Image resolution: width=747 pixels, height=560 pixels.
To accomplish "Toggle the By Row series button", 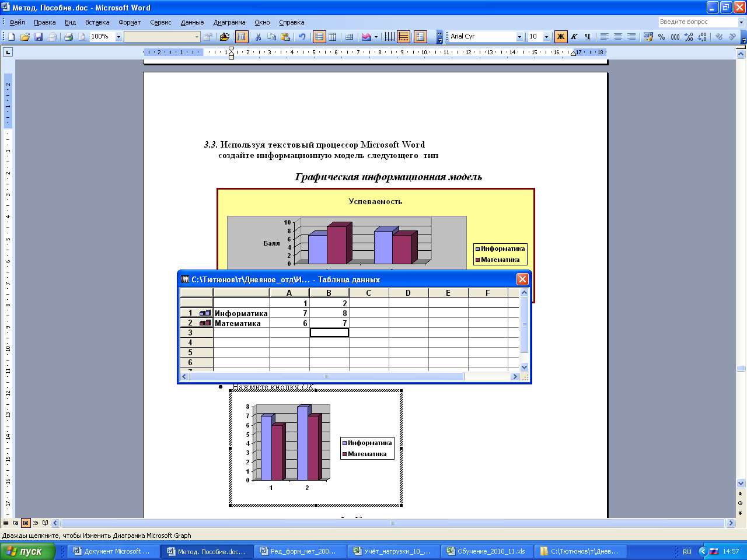I will (x=319, y=37).
